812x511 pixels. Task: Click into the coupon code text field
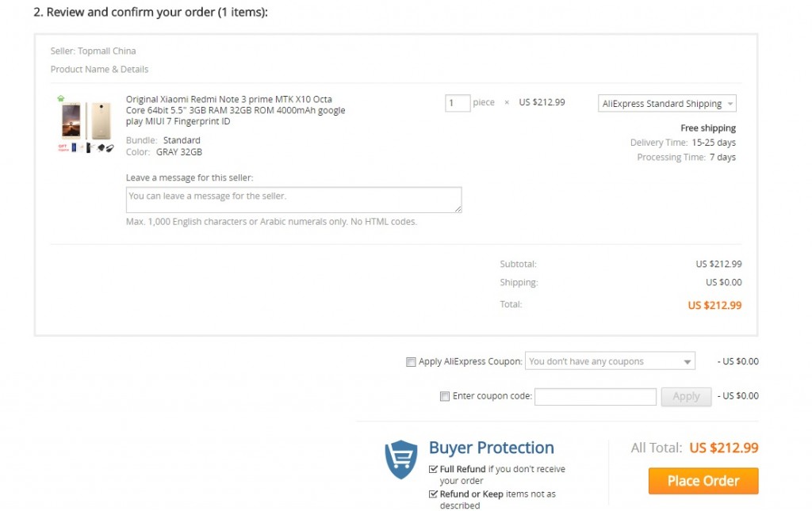(596, 396)
